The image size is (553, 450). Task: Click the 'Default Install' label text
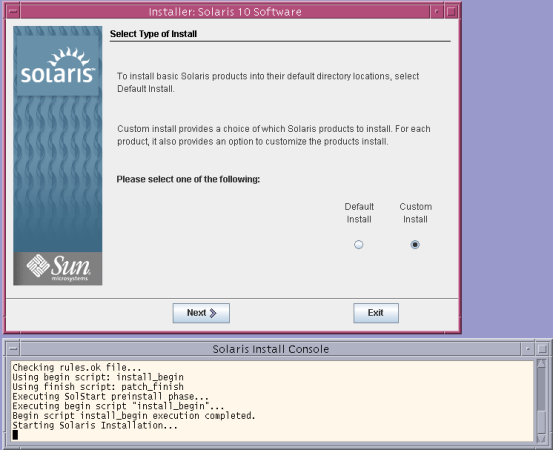(x=359, y=213)
